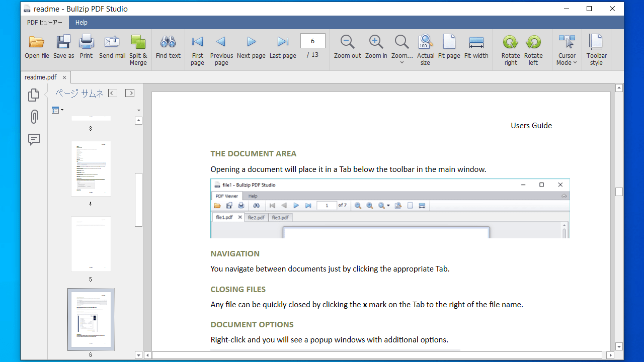The width and height of the screenshot is (644, 362).
Task: Click the page number input field
Action: (x=313, y=41)
